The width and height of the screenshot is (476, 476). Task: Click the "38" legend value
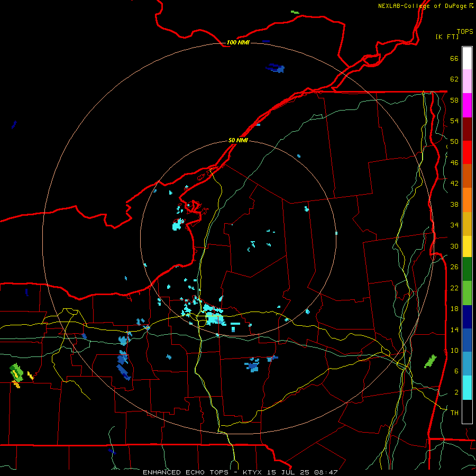point(454,204)
